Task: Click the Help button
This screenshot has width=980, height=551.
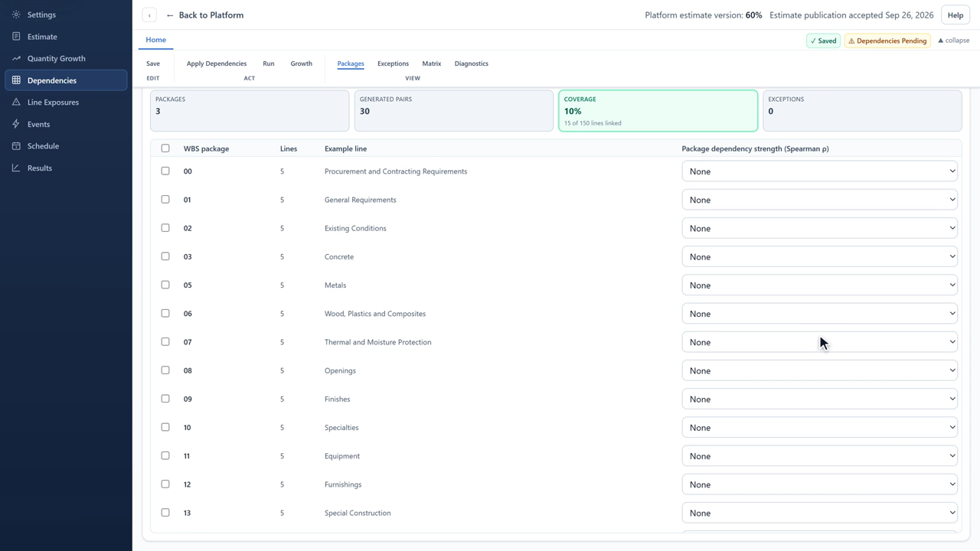Action: pyautogui.click(x=955, y=15)
